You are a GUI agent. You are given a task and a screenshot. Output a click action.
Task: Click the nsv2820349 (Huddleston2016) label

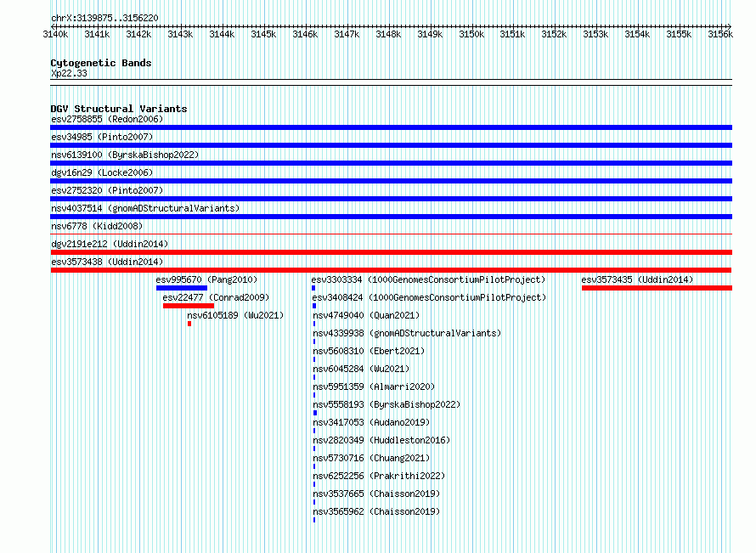point(381,440)
